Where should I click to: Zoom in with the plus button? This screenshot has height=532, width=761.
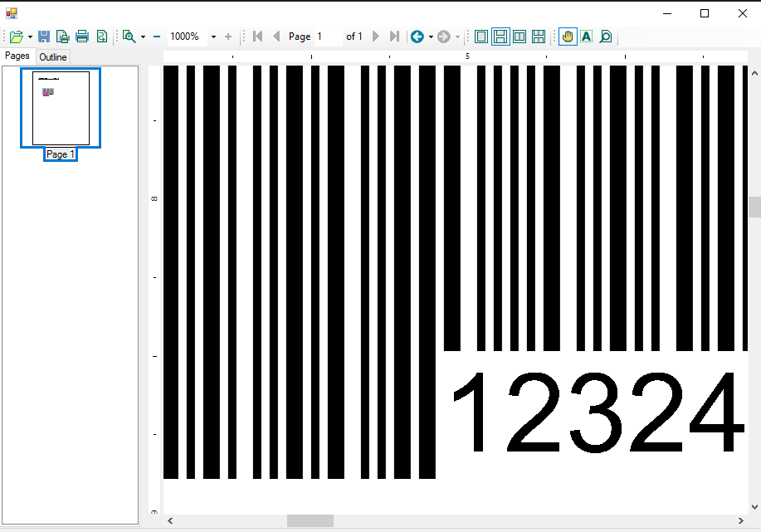click(x=228, y=37)
